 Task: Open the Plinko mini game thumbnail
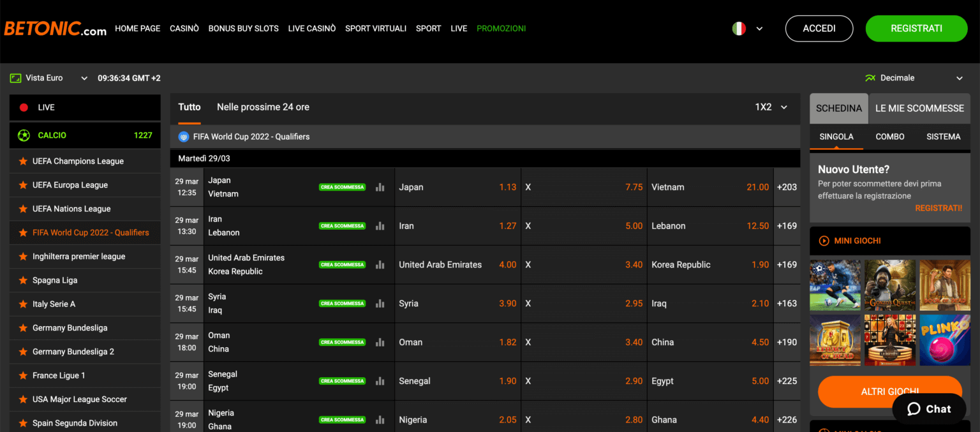[x=945, y=340]
